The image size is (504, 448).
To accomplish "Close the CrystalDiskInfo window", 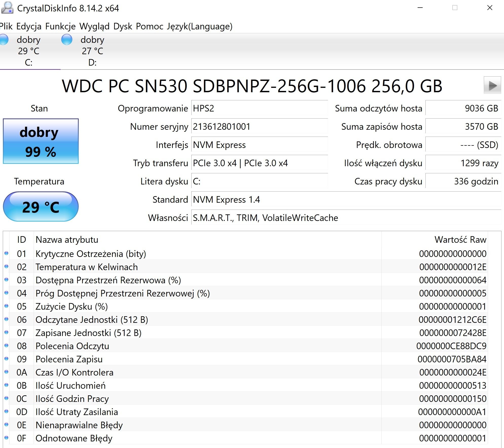I will 490,8.
